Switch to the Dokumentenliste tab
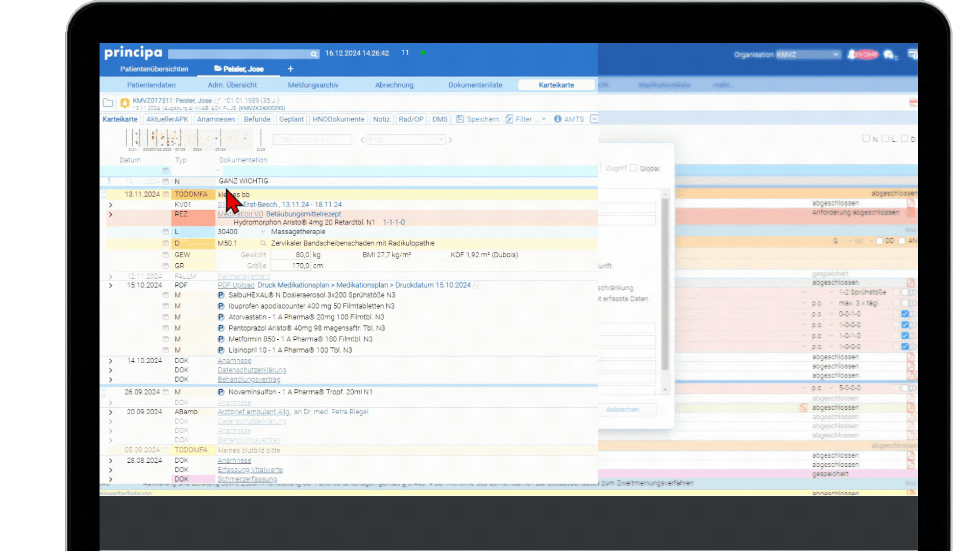 tap(475, 85)
